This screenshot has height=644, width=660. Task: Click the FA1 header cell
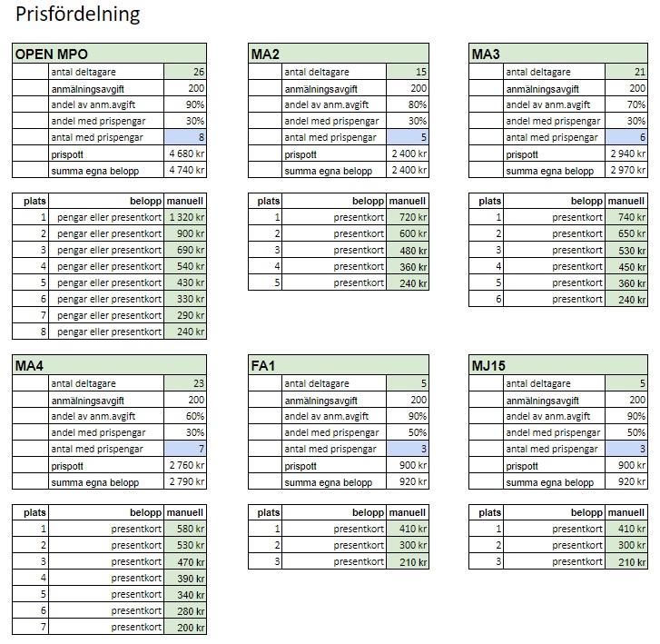(339, 365)
